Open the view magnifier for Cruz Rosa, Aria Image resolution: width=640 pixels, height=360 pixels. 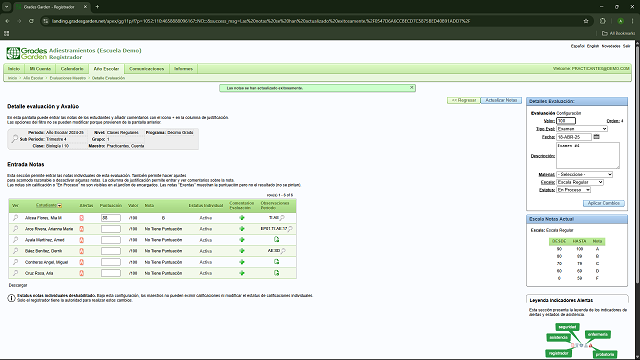click(x=16, y=273)
